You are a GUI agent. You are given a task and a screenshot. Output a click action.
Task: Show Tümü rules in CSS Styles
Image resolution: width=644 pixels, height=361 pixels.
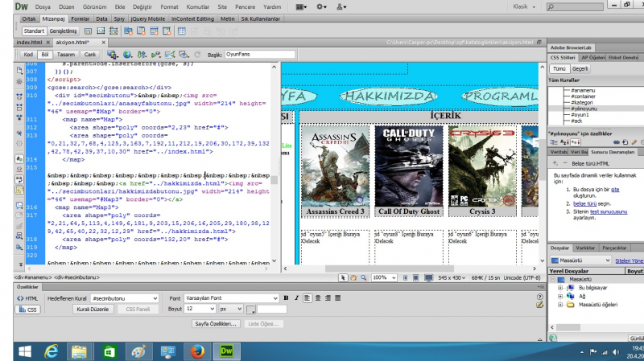(x=559, y=68)
